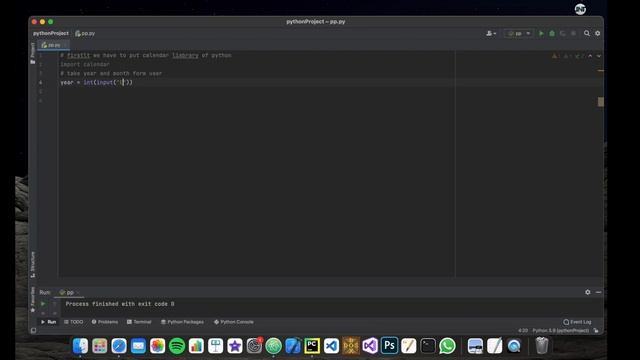
Task: Open Search Everywhere magnifier icon
Action: point(587,33)
